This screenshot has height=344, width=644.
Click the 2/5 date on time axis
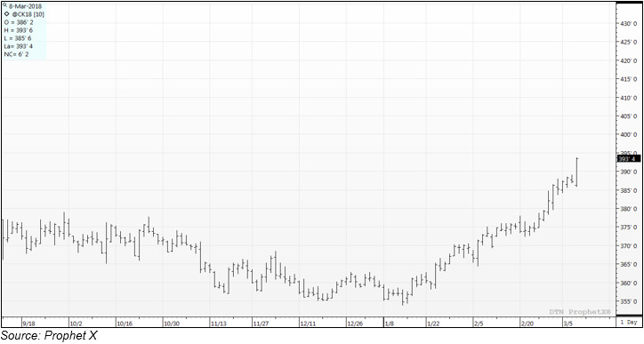[x=479, y=324]
